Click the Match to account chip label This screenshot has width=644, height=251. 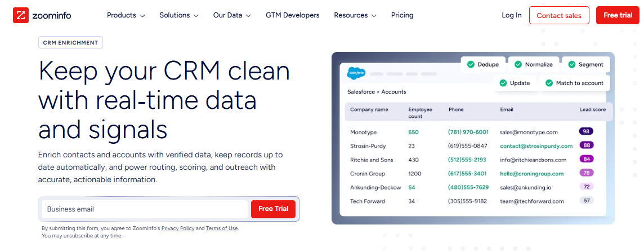point(579,83)
